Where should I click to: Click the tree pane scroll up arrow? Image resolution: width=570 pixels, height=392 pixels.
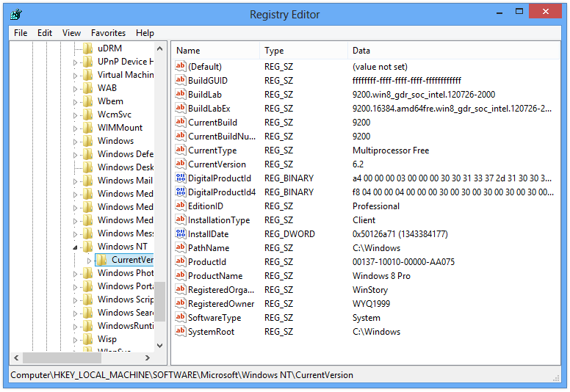[x=159, y=48]
